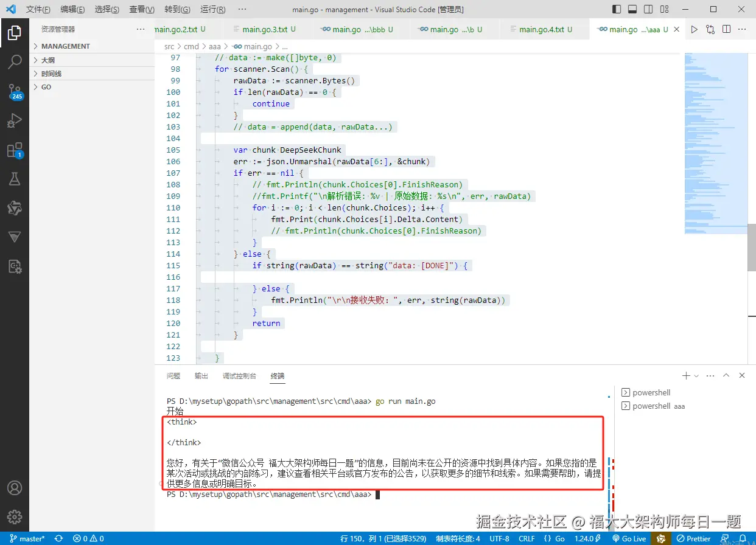Open the Explorer view in activity bar

click(15, 32)
